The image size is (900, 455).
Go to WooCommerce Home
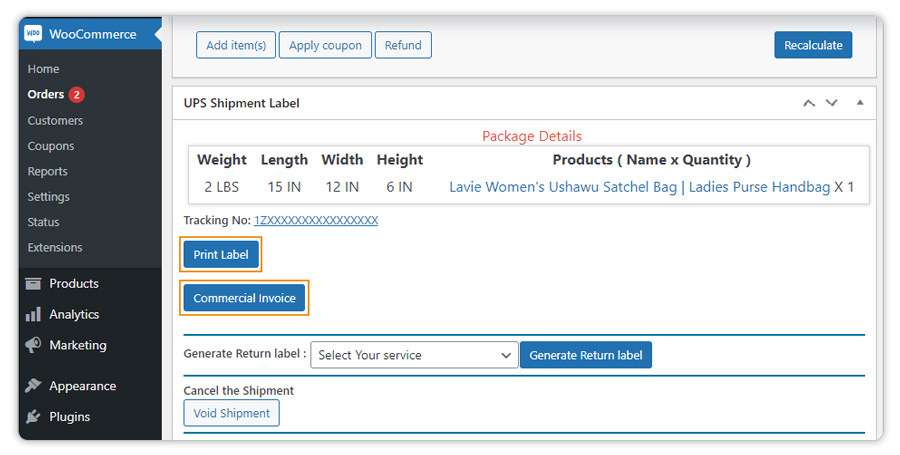(x=43, y=69)
